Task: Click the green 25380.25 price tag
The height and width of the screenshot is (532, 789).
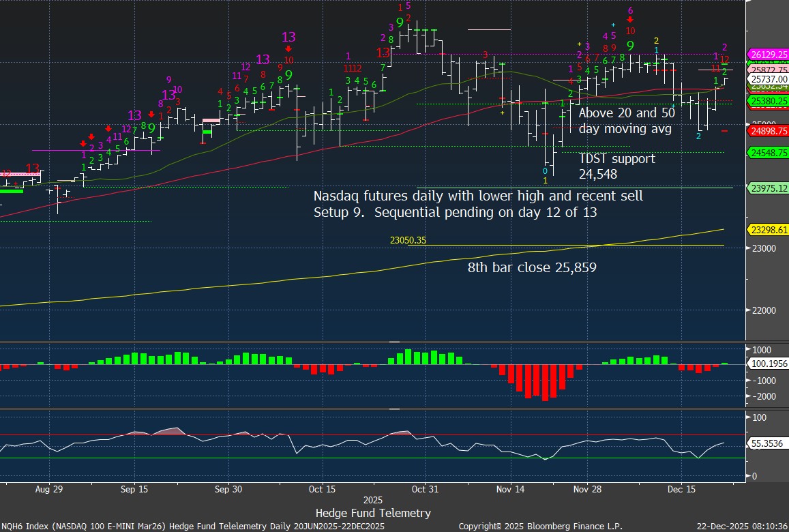Action: [769, 101]
